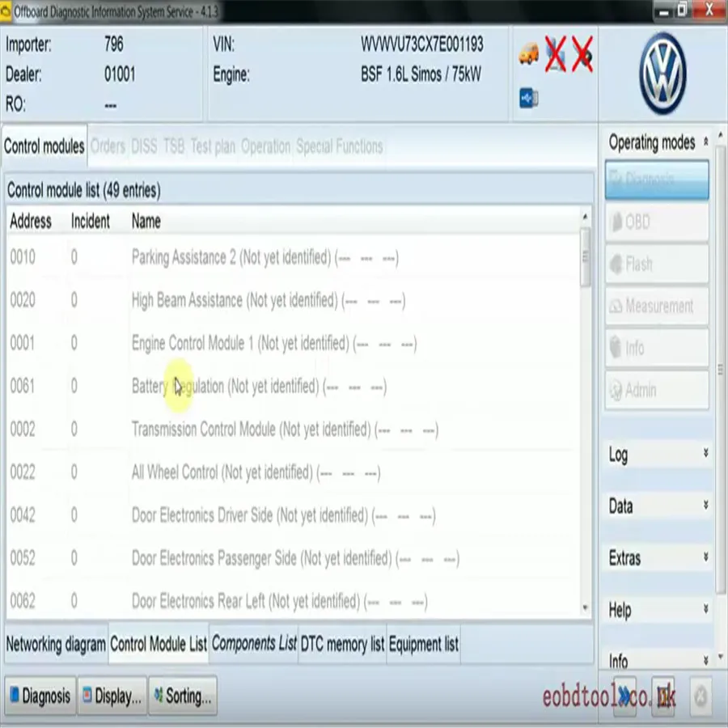This screenshot has width=728, height=728.
Task: Click the Sorting... button
Action: (x=183, y=696)
